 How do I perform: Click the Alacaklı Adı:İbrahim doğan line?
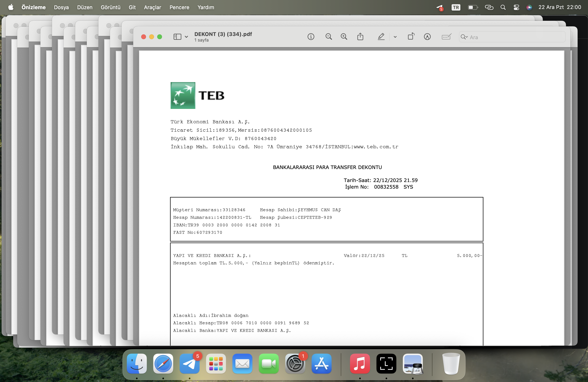(x=211, y=315)
